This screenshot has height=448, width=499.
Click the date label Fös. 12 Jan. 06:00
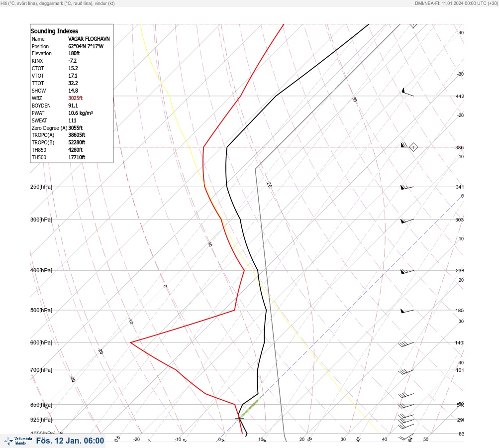(x=70, y=441)
